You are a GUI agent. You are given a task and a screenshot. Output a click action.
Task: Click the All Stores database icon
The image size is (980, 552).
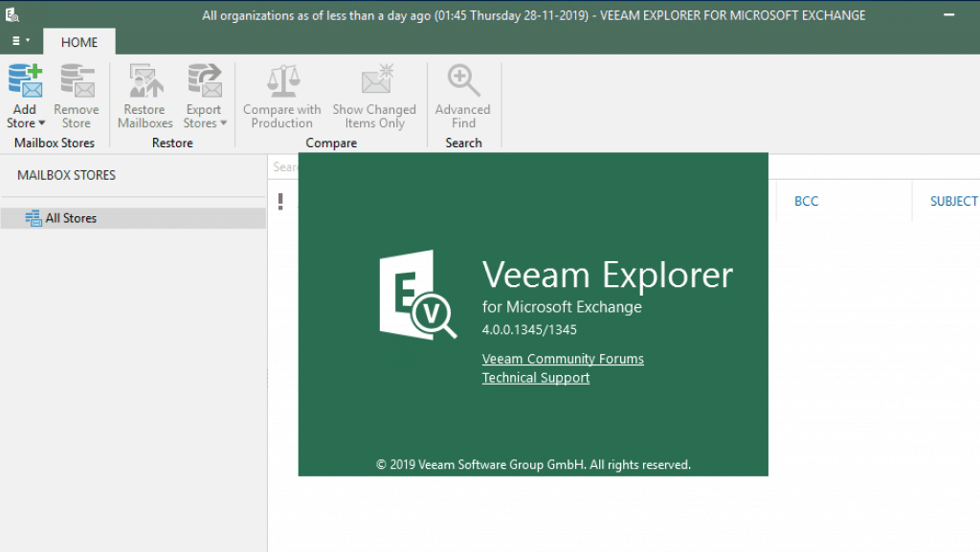[33, 218]
